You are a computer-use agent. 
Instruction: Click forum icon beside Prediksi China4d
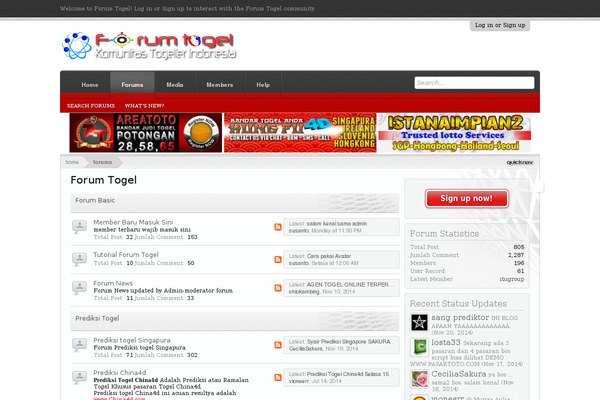tap(80, 377)
